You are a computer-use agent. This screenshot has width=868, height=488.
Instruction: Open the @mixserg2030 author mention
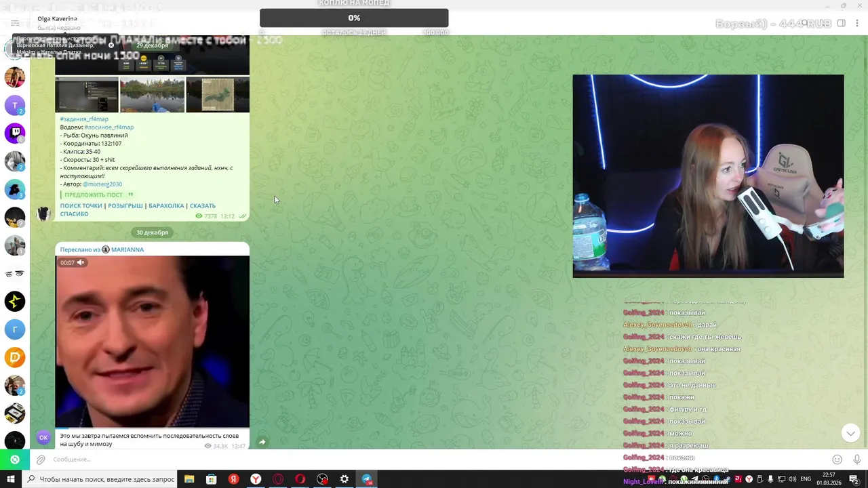102,184
